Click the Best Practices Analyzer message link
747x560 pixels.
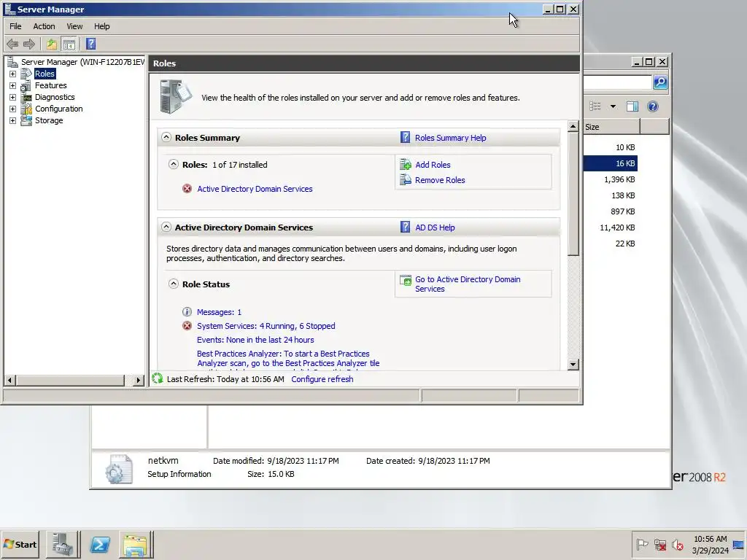(287, 358)
